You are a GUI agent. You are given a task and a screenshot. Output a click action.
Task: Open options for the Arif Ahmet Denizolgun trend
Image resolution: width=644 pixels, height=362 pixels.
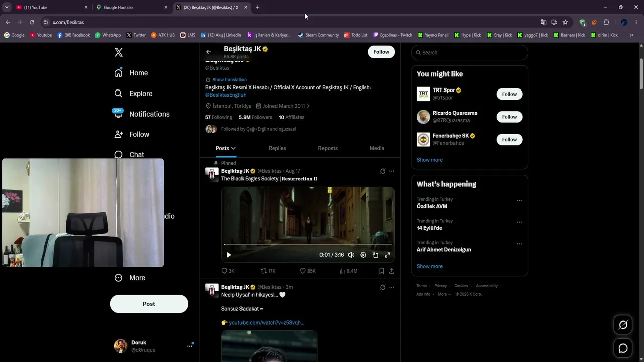[x=519, y=244]
